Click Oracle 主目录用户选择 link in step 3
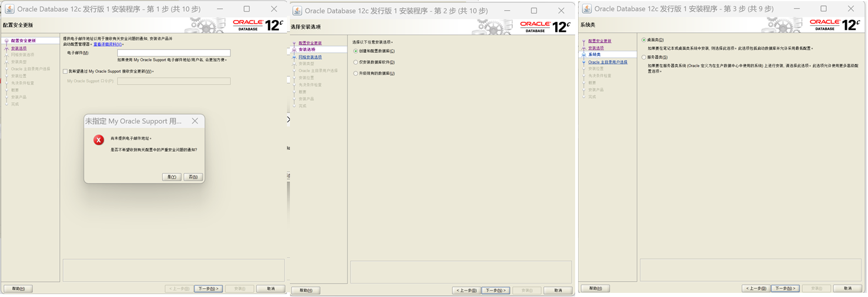 coord(608,62)
